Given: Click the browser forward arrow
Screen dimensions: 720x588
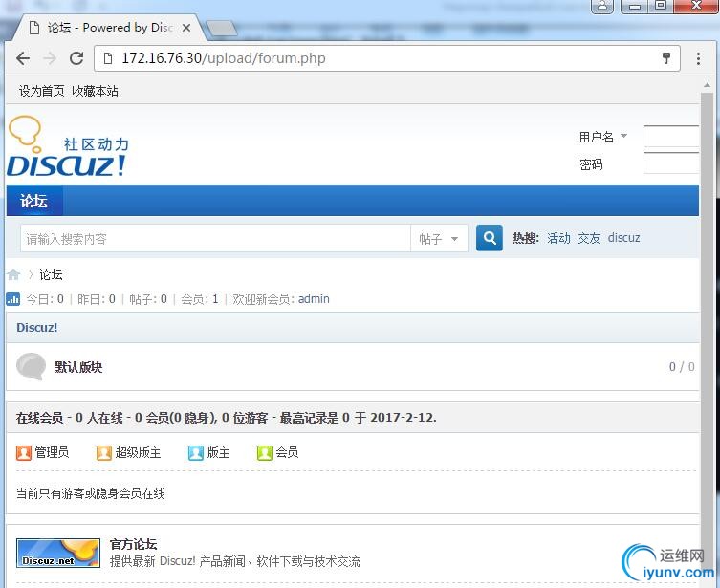Looking at the screenshot, I should (x=50, y=58).
